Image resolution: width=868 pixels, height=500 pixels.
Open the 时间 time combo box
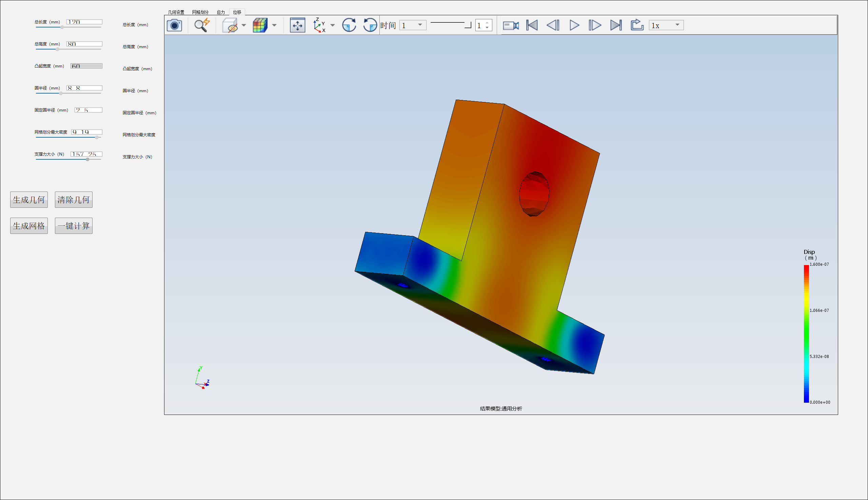[x=413, y=25]
